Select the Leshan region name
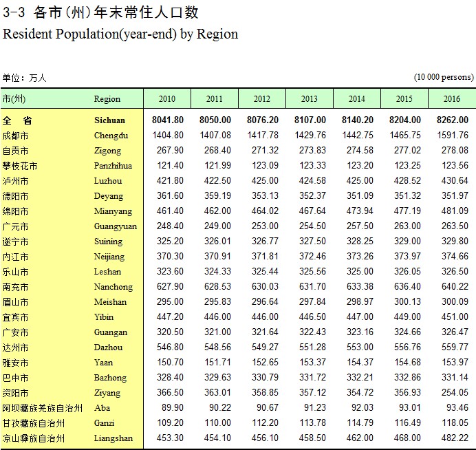This screenshot has height=450, width=476. click(107, 272)
